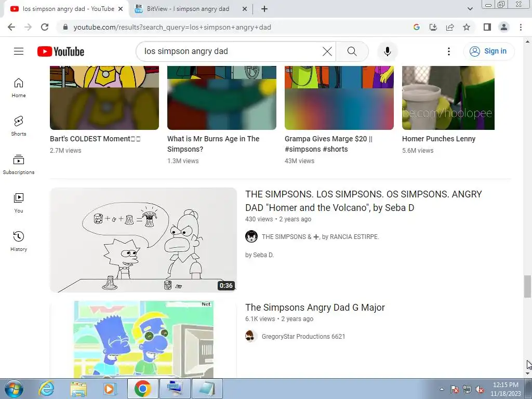Go to the YouTube logo home link
This screenshot has height=399, width=532.
pyautogui.click(x=61, y=51)
